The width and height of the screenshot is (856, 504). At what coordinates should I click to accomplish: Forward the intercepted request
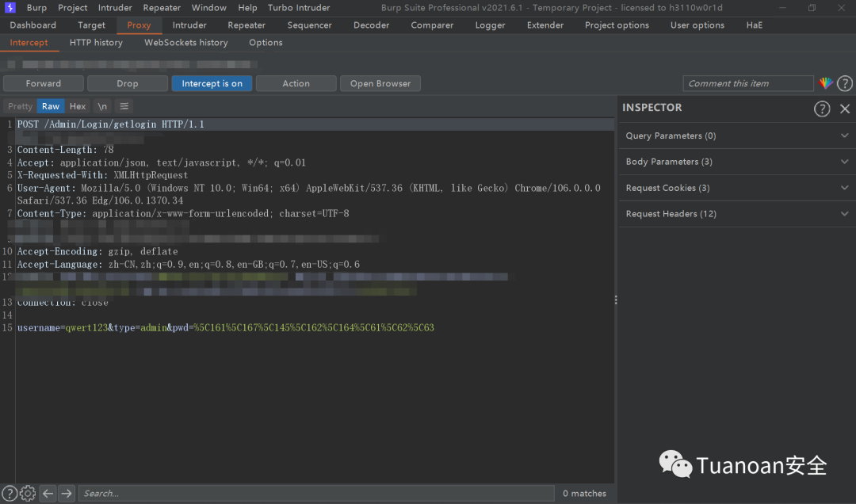[43, 83]
